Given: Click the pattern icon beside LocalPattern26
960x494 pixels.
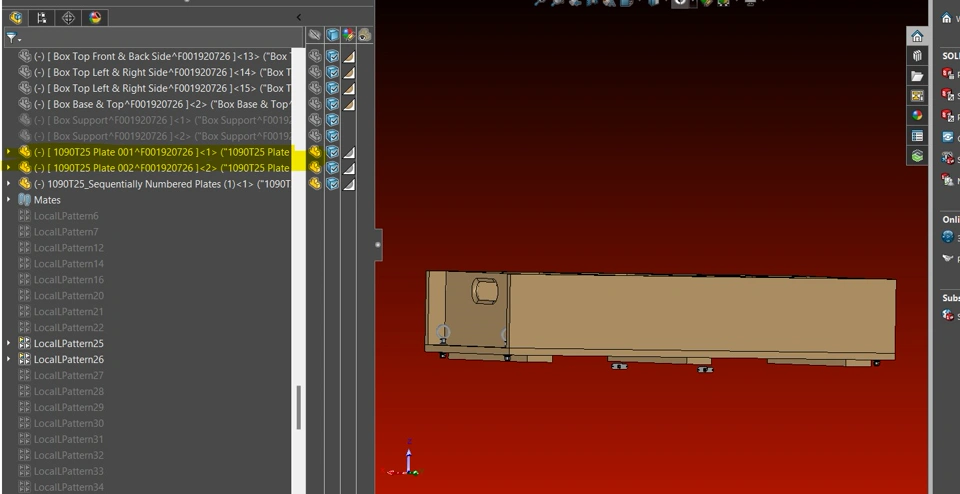Looking at the screenshot, I should pos(24,359).
